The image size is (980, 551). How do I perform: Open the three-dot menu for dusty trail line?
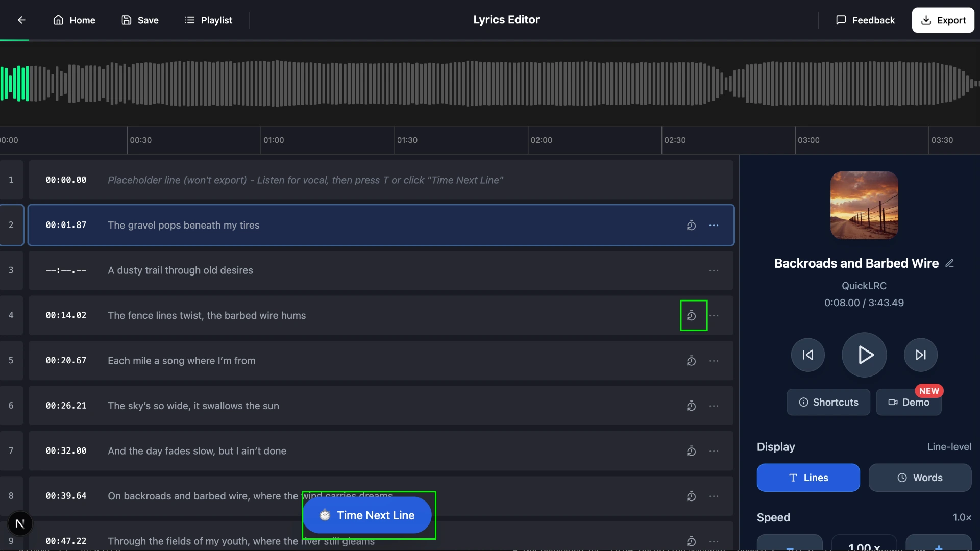[714, 270]
